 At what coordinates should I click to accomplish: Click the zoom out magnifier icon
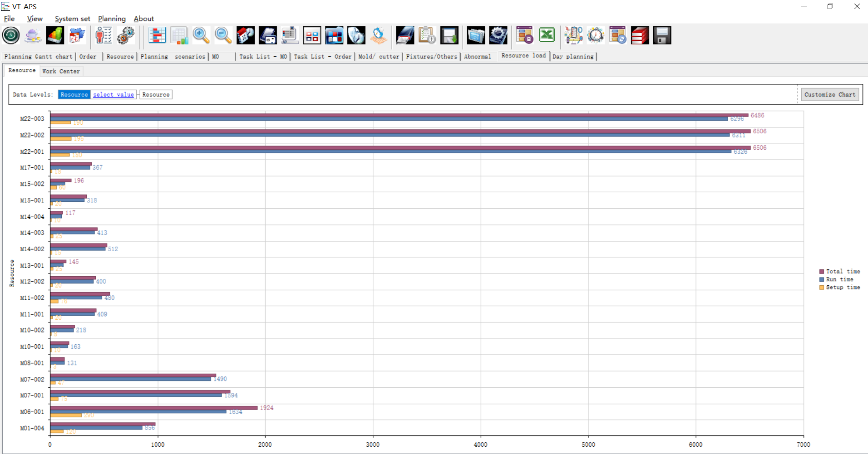pyautogui.click(x=223, y=35)
